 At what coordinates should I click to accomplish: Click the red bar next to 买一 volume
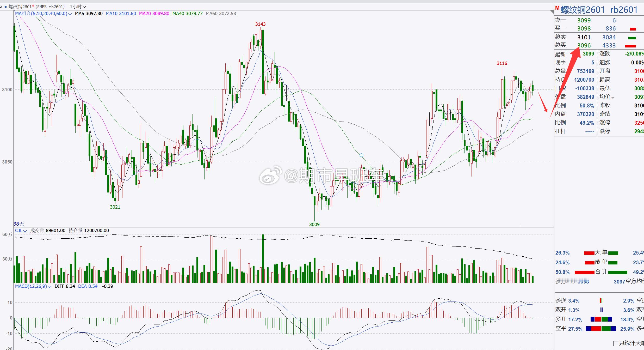tap(633, 29)
